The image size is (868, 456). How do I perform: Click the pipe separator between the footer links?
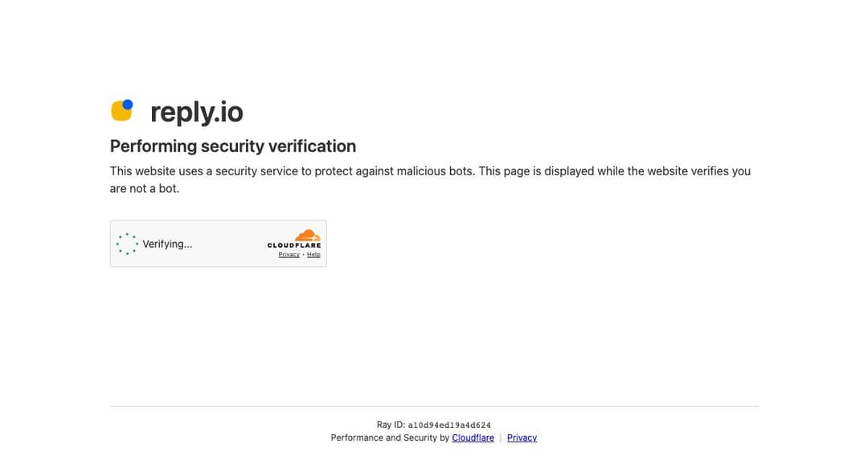point(501,438)
